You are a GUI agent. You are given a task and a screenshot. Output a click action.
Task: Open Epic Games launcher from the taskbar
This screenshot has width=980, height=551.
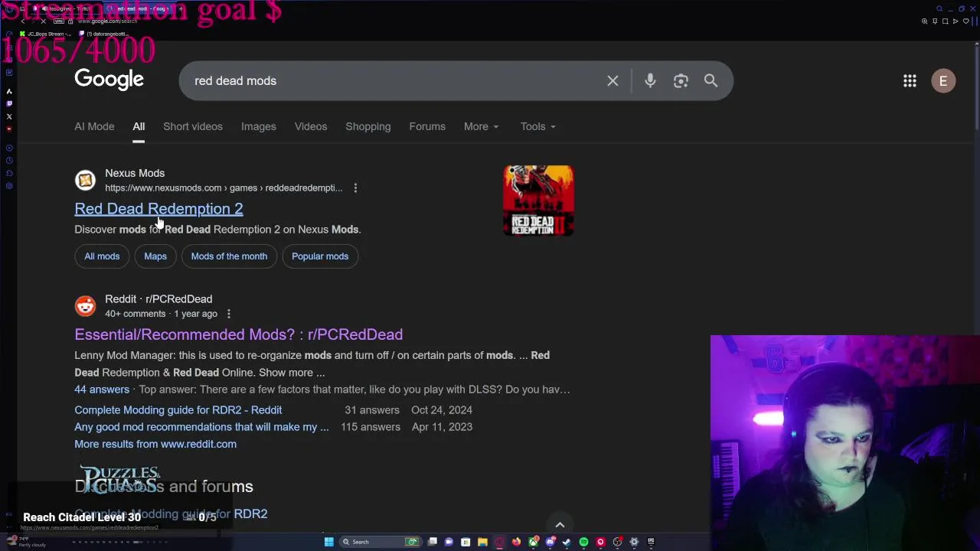coord(651,542)
